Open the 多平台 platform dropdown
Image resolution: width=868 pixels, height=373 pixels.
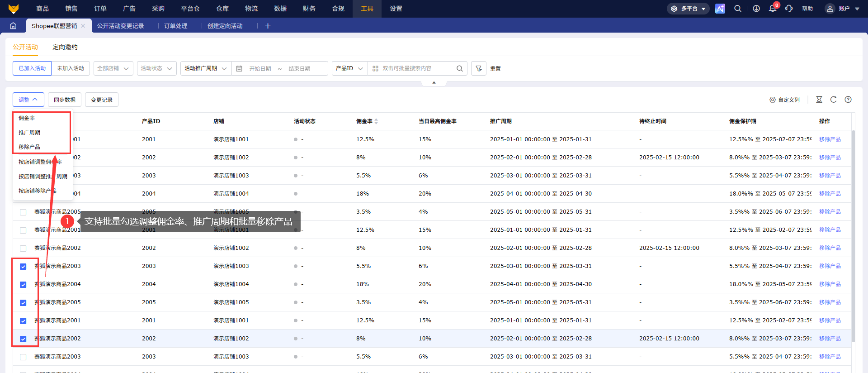point(688,9)
